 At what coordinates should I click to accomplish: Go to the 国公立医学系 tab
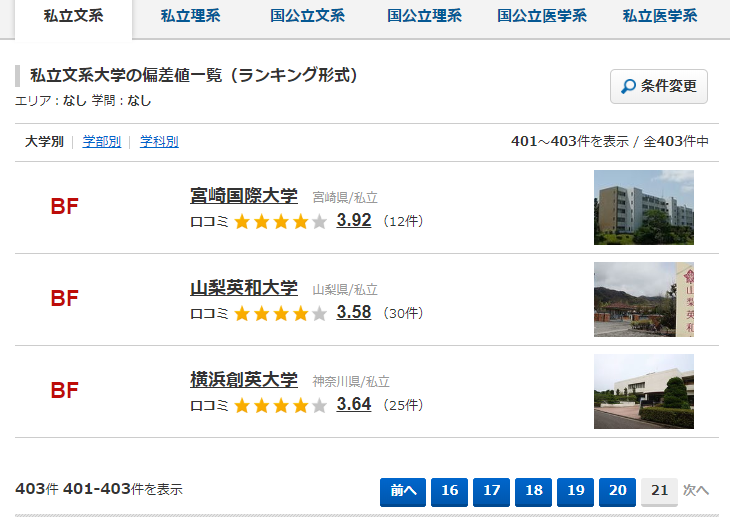tap(542, 16)
